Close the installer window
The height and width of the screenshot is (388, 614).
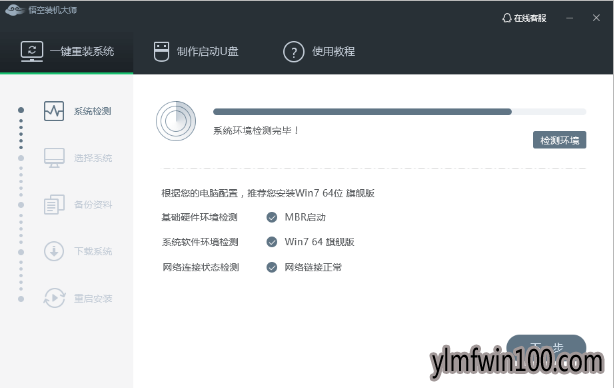596,18
